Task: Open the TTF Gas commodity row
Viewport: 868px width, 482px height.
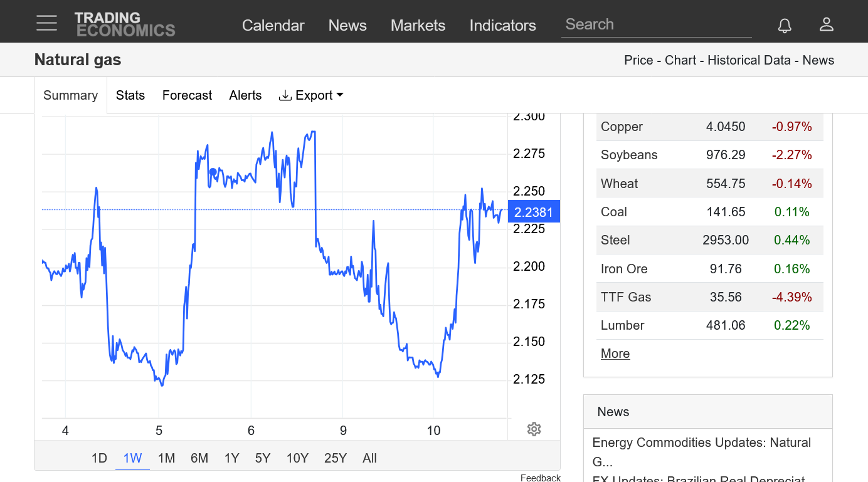Action: coord(626,297)
